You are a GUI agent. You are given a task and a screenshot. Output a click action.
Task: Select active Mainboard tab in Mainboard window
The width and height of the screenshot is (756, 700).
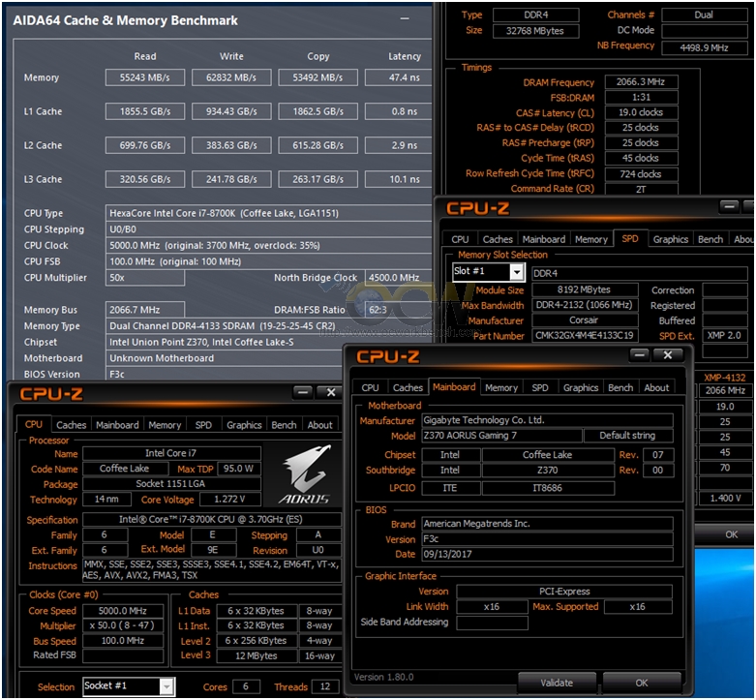[454, 386]
